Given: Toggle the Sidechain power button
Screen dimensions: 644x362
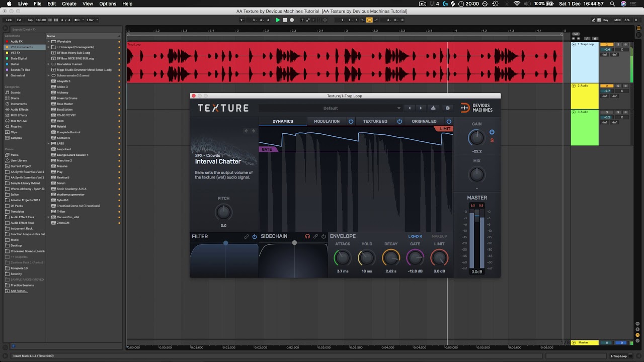Looking at the screenshot, I should coord(324,236).
